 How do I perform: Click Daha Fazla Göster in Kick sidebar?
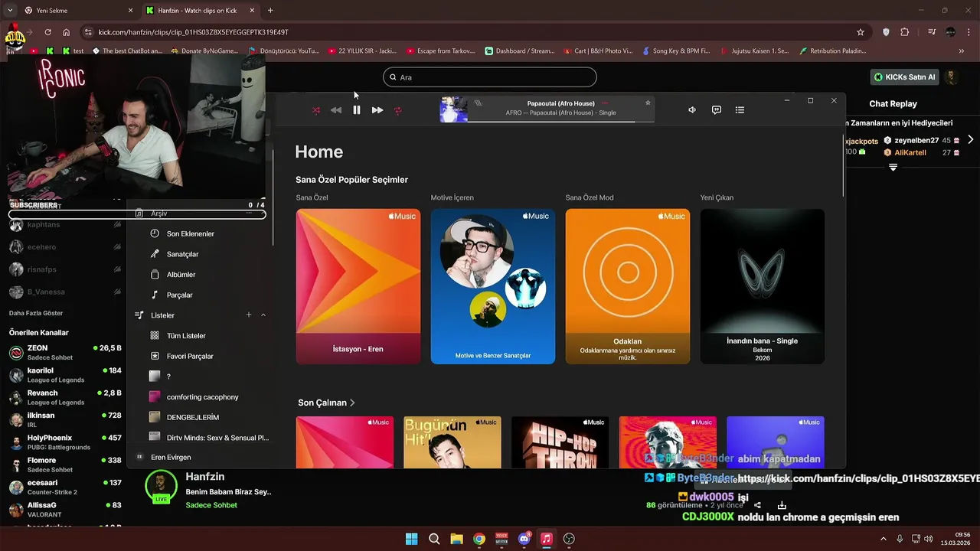coord(36,313)
